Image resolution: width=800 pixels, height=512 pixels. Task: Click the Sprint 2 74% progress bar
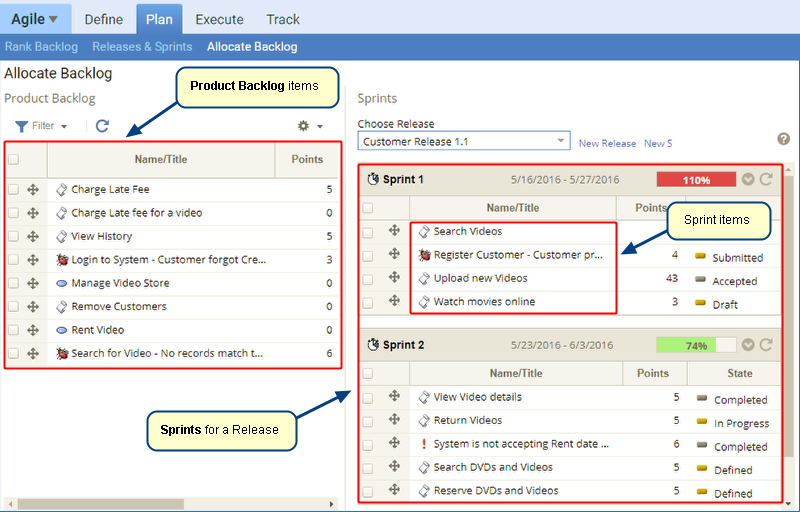pyautogui.click(x=696, y=345)
